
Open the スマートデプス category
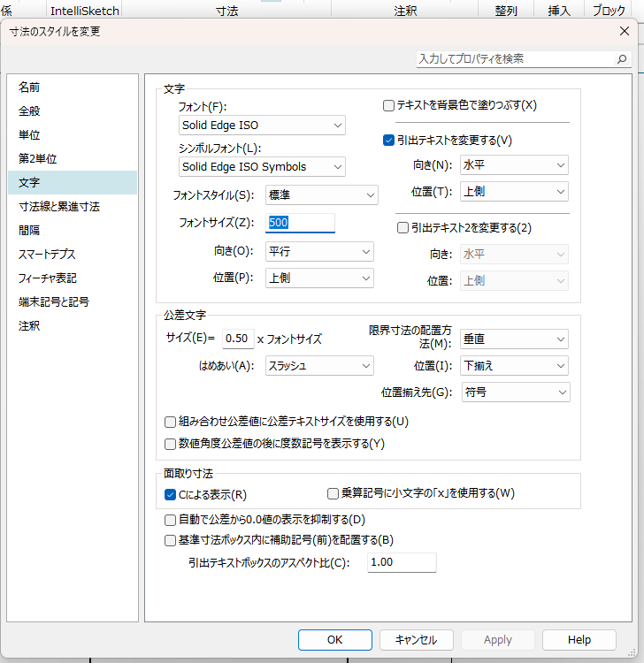(x=73, y=254)
